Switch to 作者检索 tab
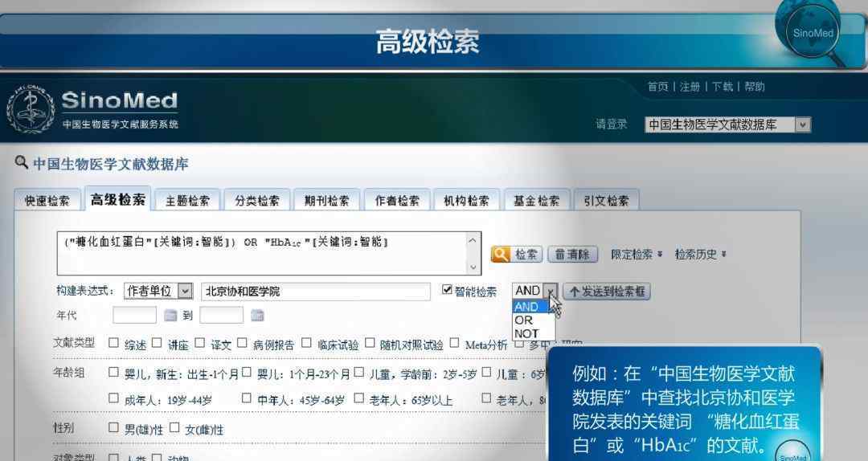The width and height of the screenshot is (868, 461). [397, 200]
